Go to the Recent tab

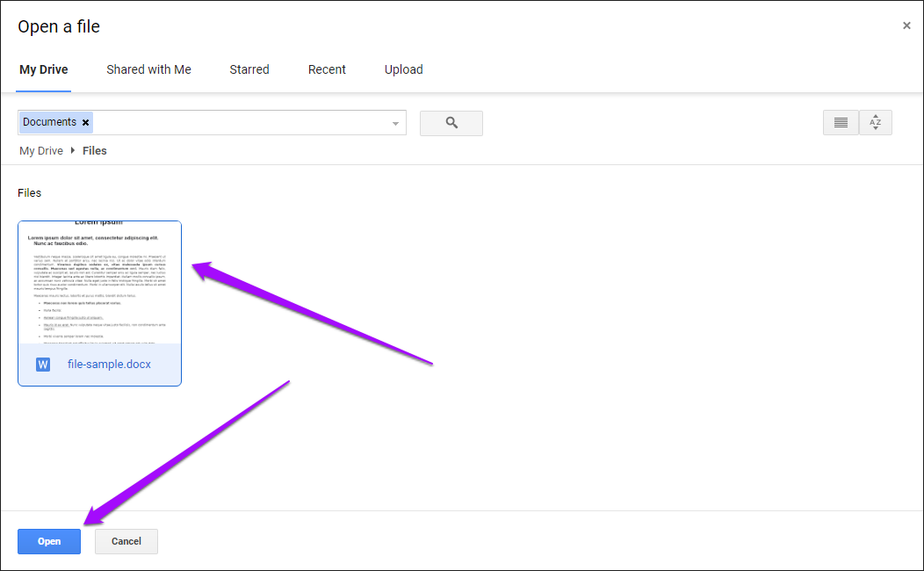[327, 69]
